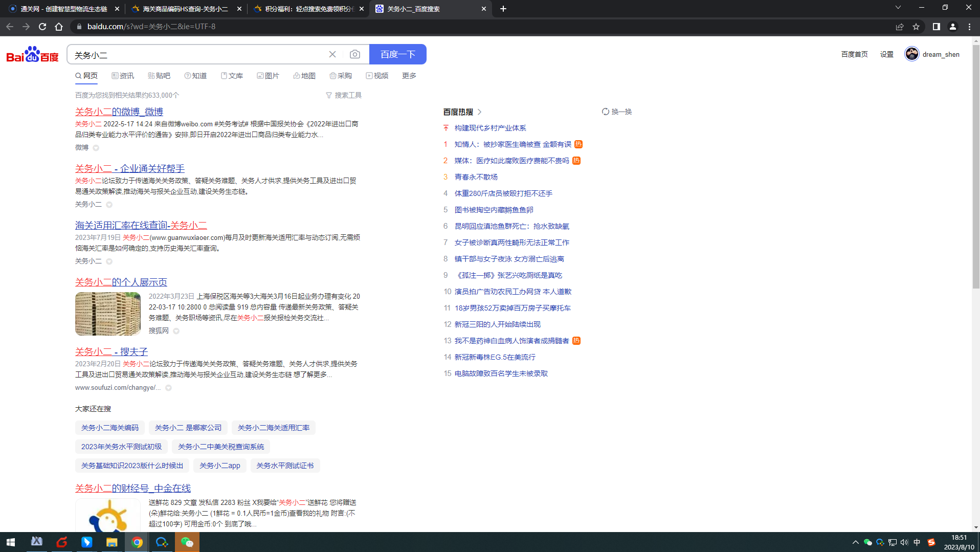The height and width of the screenshot is (552, 980).
Task: Click the Baidu logo
Action: coord(33,54)
